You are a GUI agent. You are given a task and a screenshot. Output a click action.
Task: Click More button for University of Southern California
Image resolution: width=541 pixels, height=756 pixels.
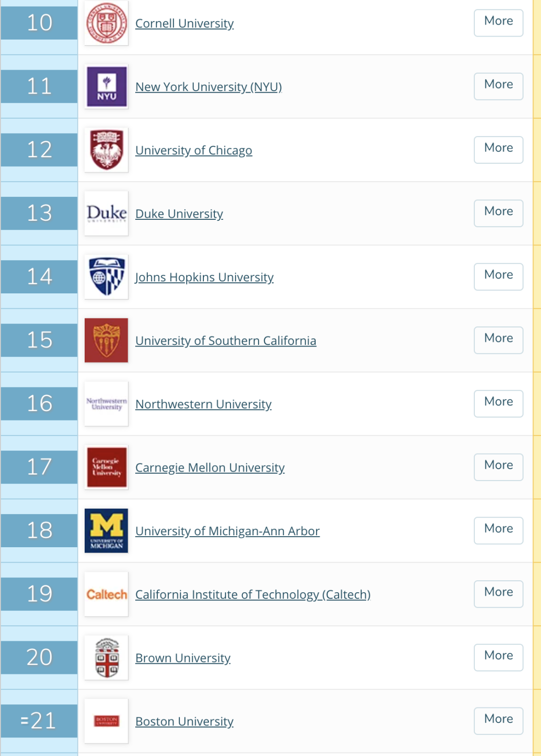tap(498, 340)
